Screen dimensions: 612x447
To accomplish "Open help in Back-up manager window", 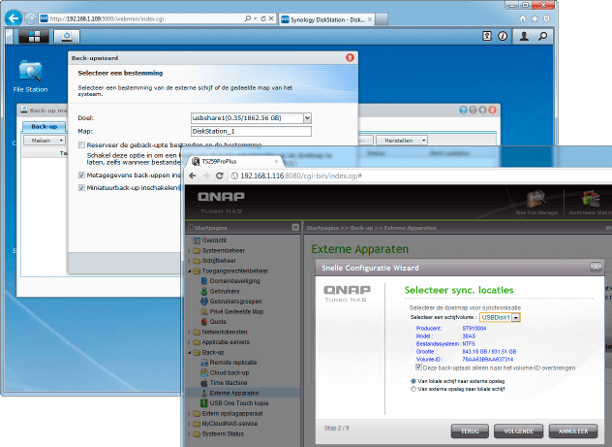I will click(463, 110).
